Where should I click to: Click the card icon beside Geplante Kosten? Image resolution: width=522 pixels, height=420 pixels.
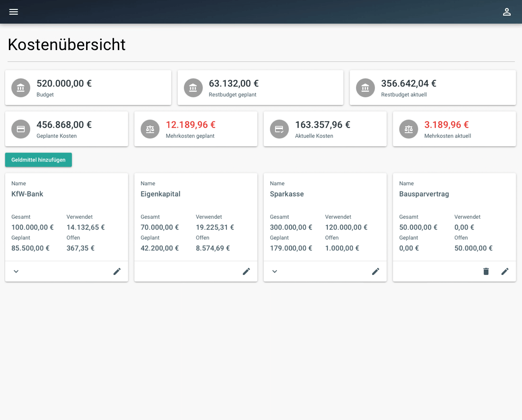21,129
